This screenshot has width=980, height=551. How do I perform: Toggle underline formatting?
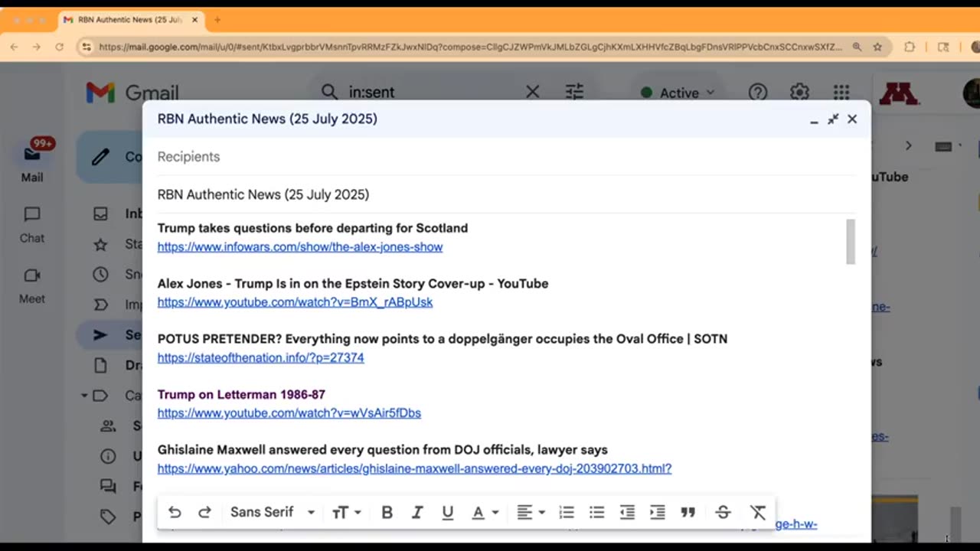tap(448, 512)
